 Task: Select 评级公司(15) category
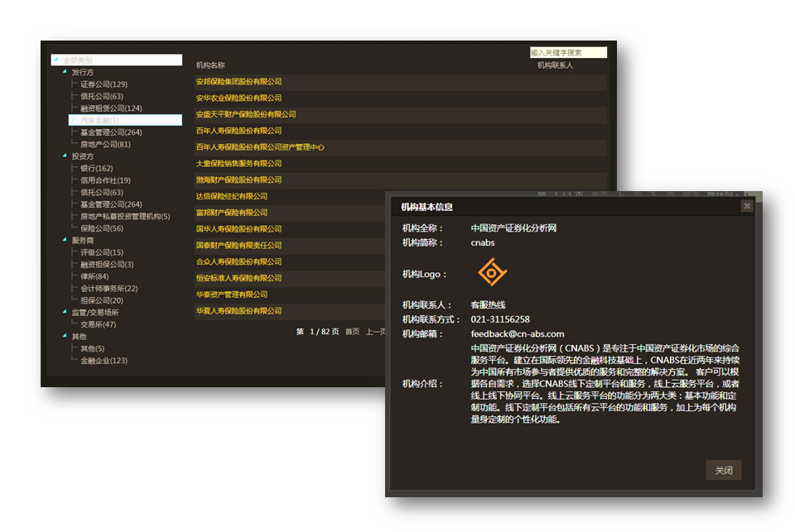pyautogui.click(x=102, y=252)
